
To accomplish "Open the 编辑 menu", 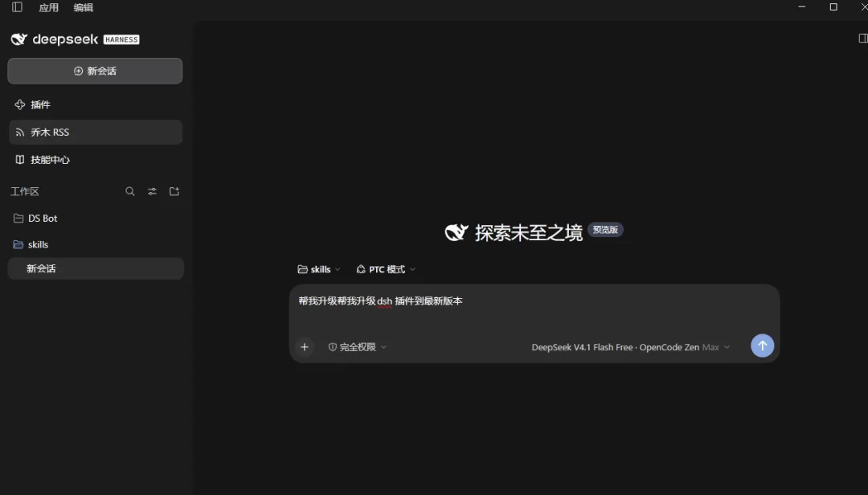I will pos(83,7).
